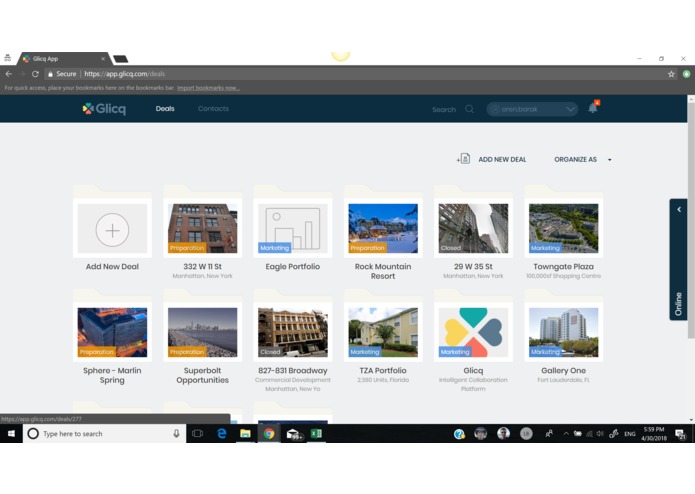Open the 29 W 35 St thumbnail
695x494 pixels.
pyautogui.click(x=473, y=229)
